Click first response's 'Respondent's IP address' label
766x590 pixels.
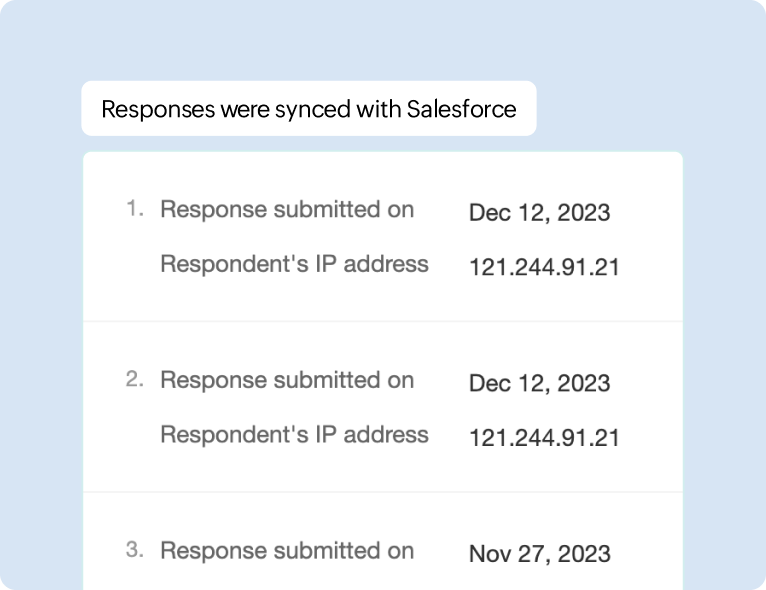pos(294,264)
